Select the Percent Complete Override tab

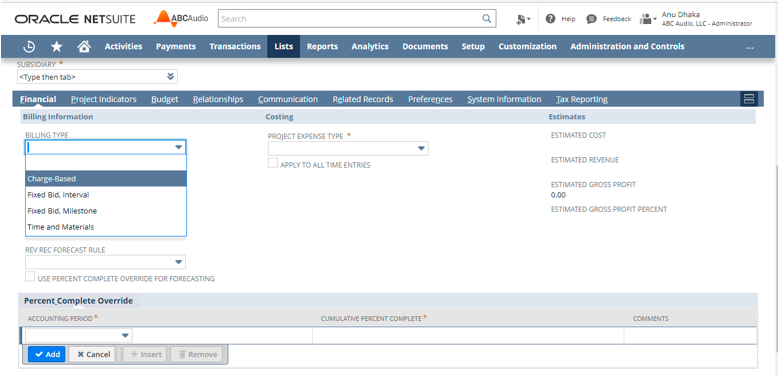tap(78, 301)
